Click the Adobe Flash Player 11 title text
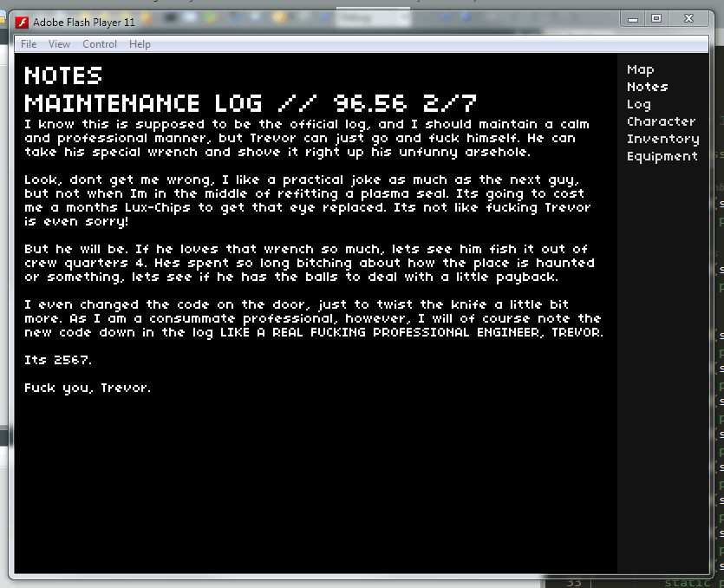 (84, 22)
